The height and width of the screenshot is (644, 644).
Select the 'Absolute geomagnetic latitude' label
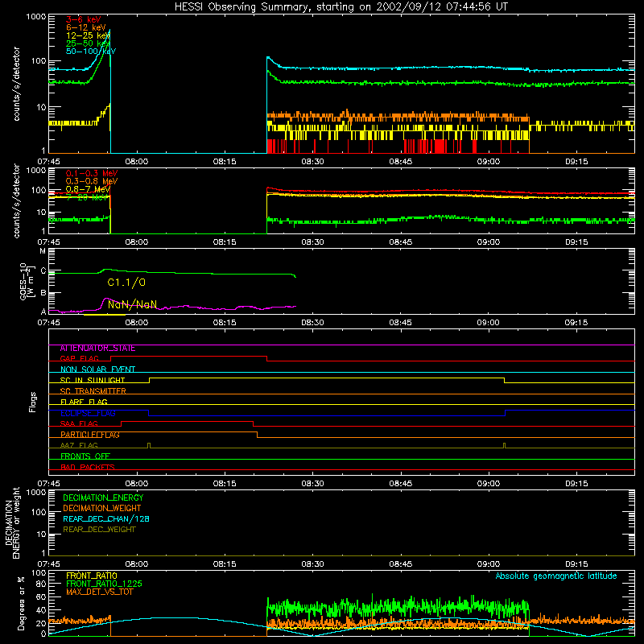[x=556, y=576]
